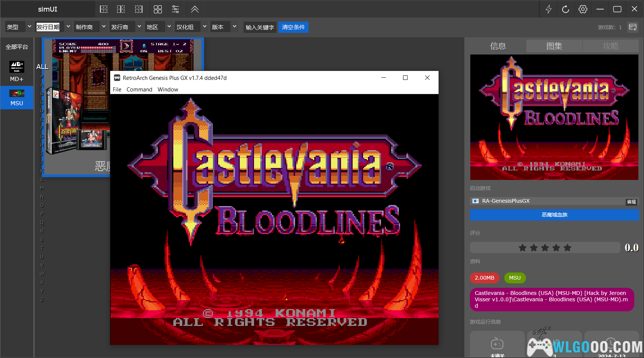Open the Command menu in RetroArch
The height and width of the screenshot is (358, 644).
[x=139, y=90]
